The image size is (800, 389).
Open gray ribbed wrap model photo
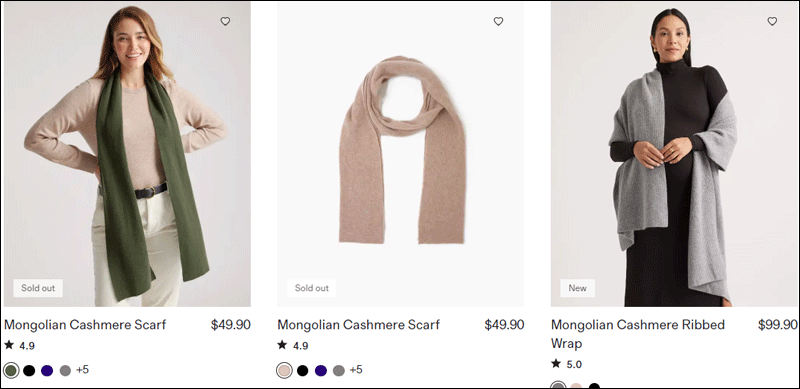click(674, 154)
